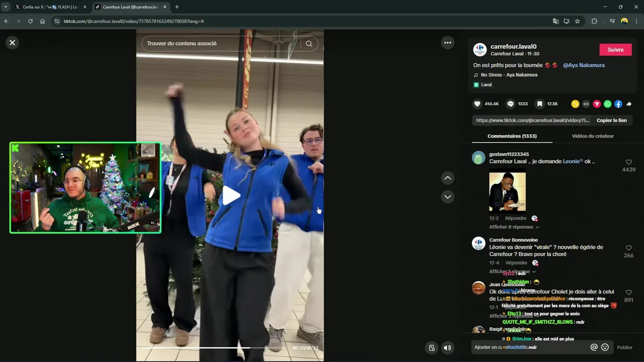The width and height of the screenshot is (644, 362).
Task: Open the Jean Quelouille commenter avatar
Action: tap(478, 288)
